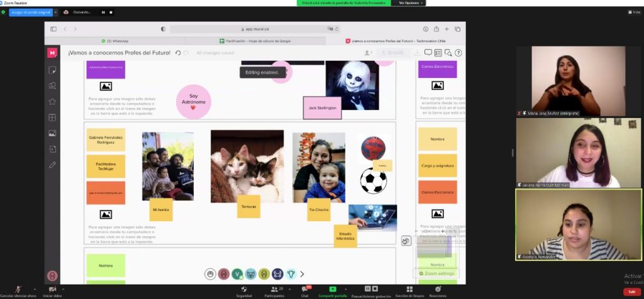Screen dimensions: 644x299
Task: Open Sección de Grupos in Zoom toolbar
Action: [409, 291]
